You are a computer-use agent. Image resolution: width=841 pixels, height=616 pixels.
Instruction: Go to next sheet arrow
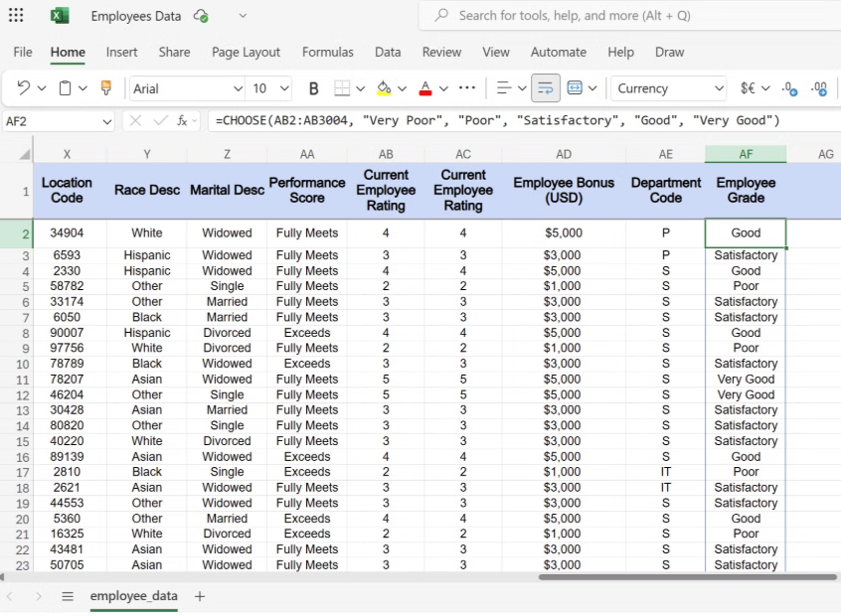(38, 596)
